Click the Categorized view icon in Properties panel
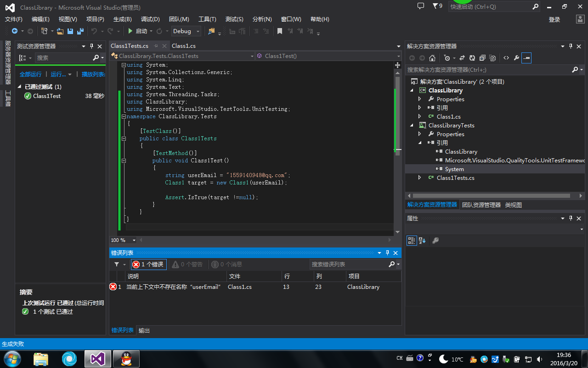 click(x=412, y=241)
